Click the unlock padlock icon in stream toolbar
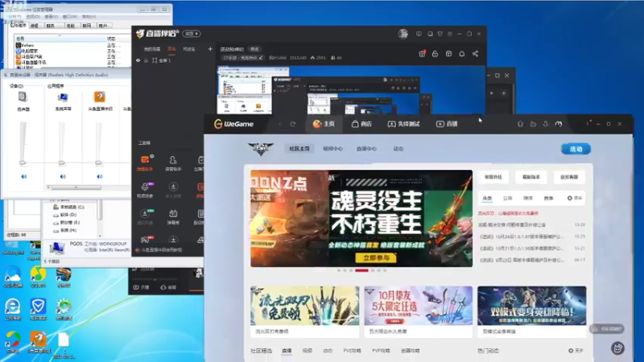Image resolution: width=644 pixels, height=362 pixels. [x=435, y=54]
